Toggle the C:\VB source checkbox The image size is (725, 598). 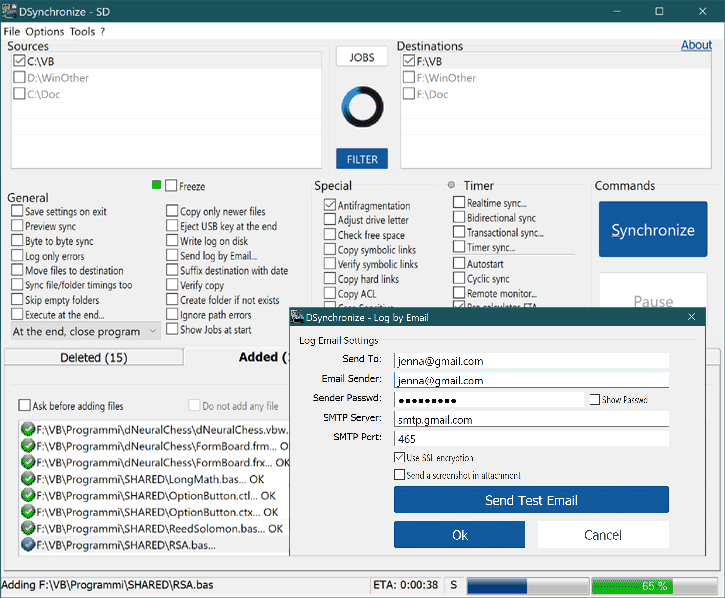pyautogui.click(x=19, y=61)
